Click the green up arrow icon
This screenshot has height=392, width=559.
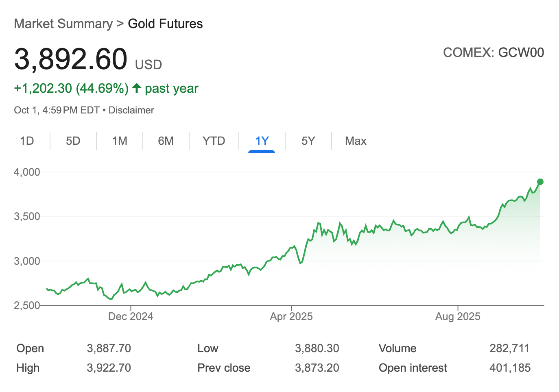(137, 88)
